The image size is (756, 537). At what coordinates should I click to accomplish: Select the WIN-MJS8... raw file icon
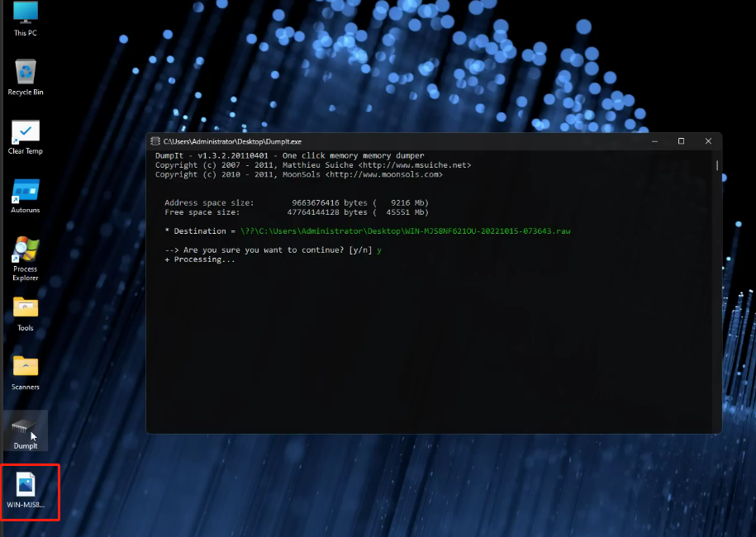click(25, 491)
